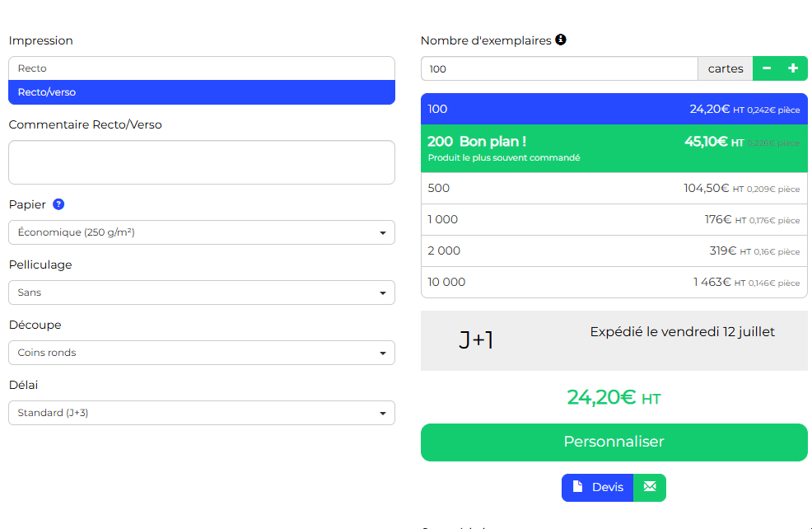Select the 2 000 quantity row
This screenshot has height=529, width=812.
click(x=614, y=250)
